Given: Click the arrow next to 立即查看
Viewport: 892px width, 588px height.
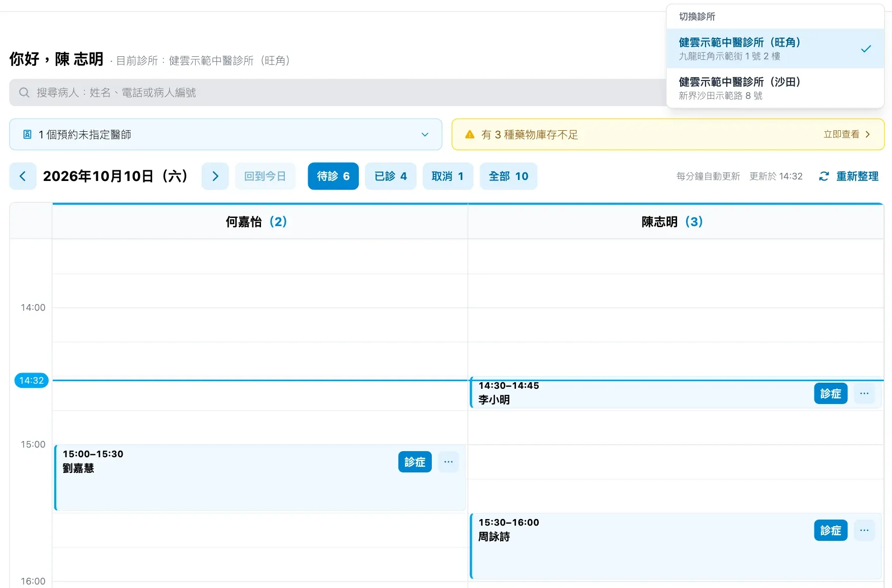Looking at the screenshot, I should coord(868,134).
